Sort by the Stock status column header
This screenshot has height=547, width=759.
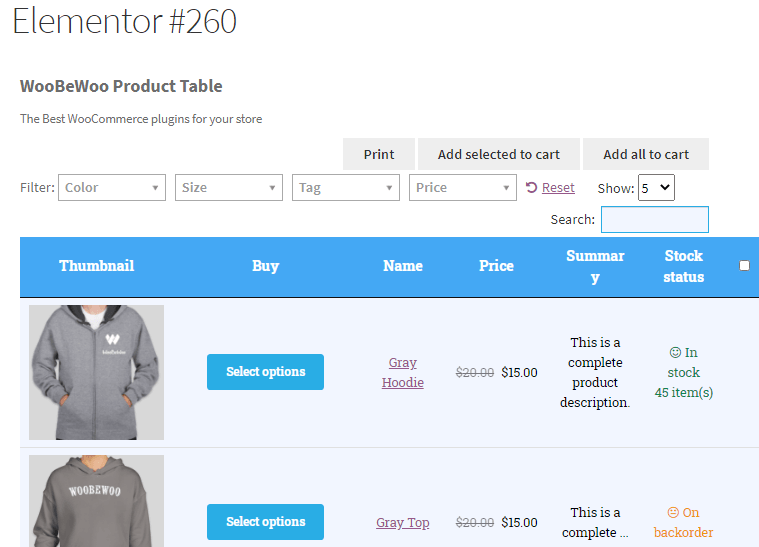tap(683, 266)
